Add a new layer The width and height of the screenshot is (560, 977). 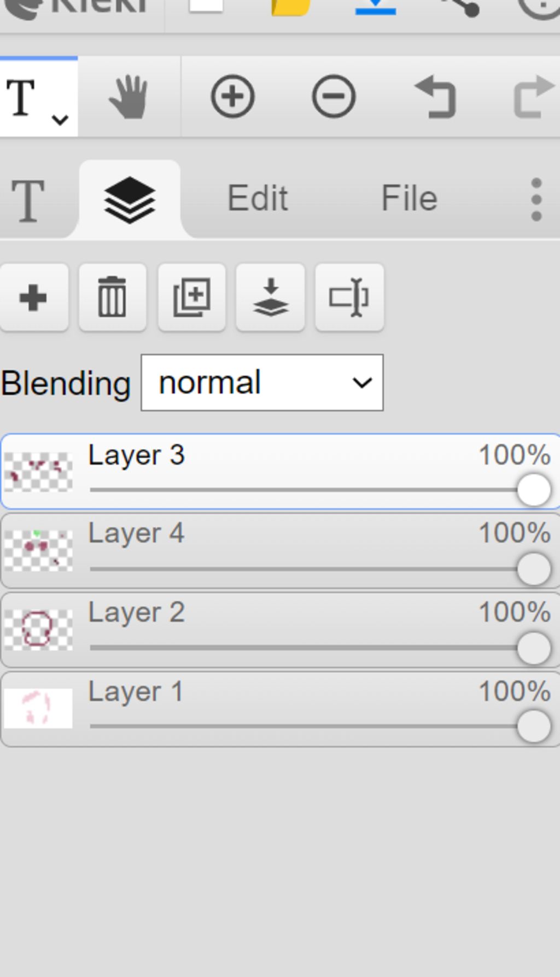33,298
